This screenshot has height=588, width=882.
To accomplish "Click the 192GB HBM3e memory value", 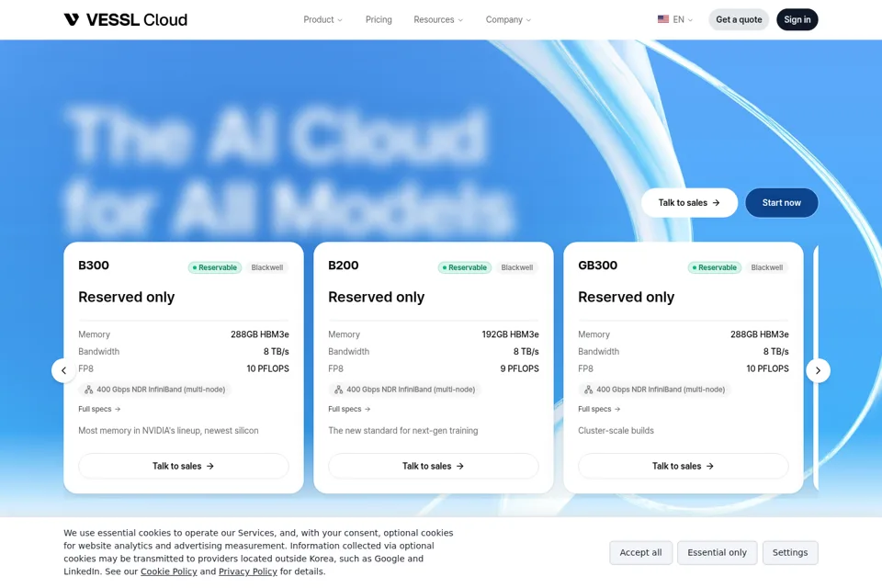I will tap(510, 334).
